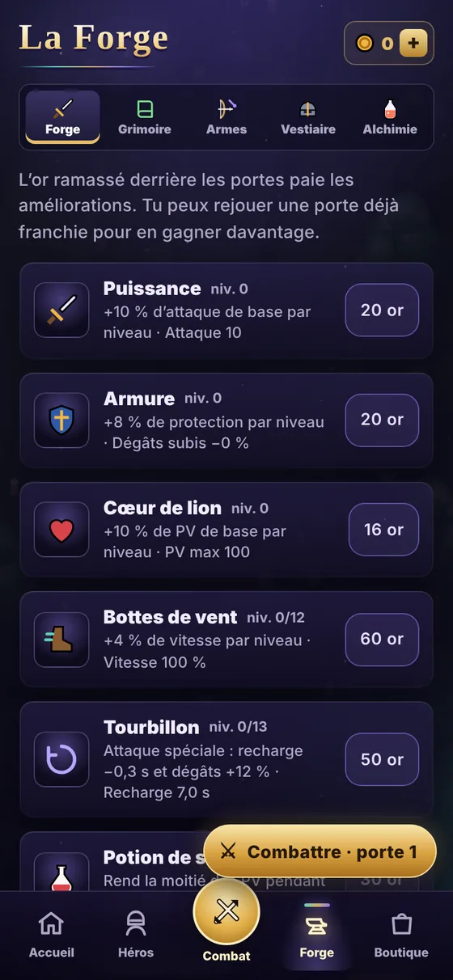The height and width of the screenshot is (980, 453).
Task: Tap the Puissance sword icon
Action: 61,310
